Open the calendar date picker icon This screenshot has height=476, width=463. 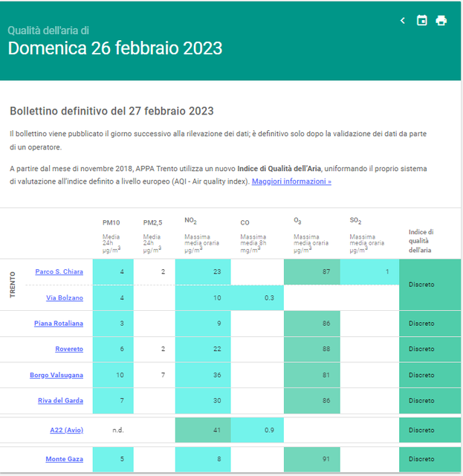pos(421,21)
